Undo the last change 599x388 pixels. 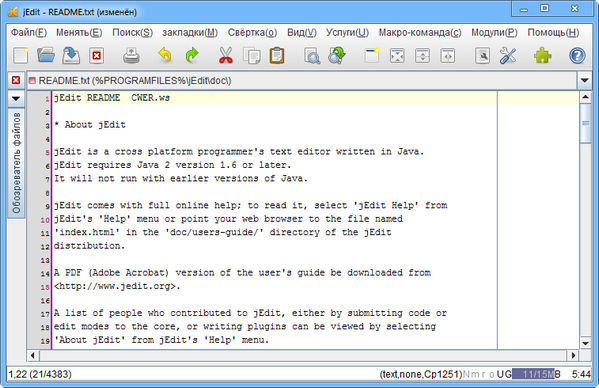(x=165, y=56)
